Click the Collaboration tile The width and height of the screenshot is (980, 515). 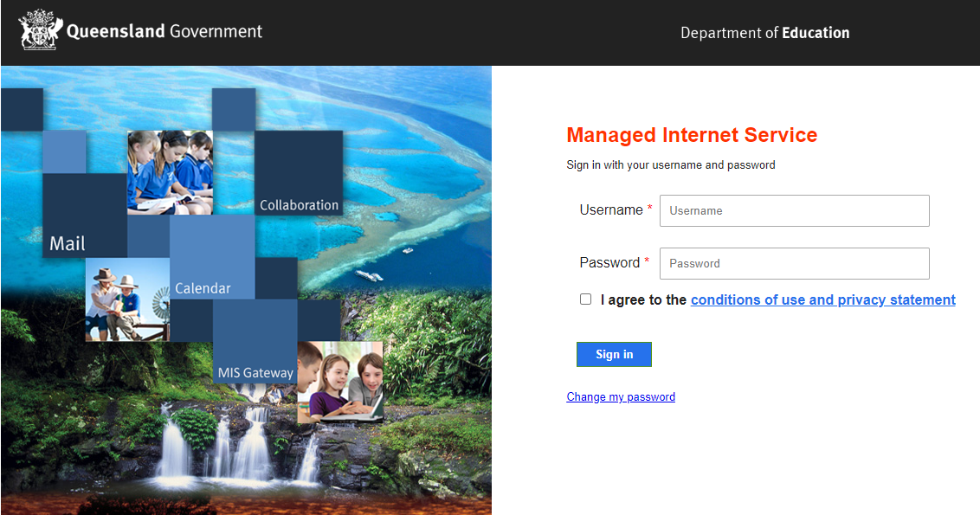coord(299,173)
